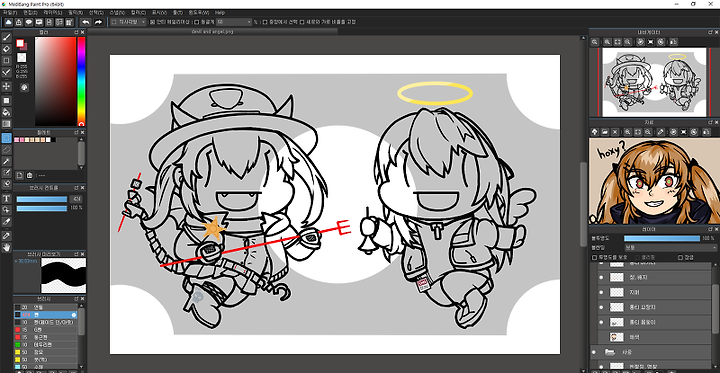720x373 pixels.
Task: Open the layer blending mode dropdown
Action: [670, 248]
